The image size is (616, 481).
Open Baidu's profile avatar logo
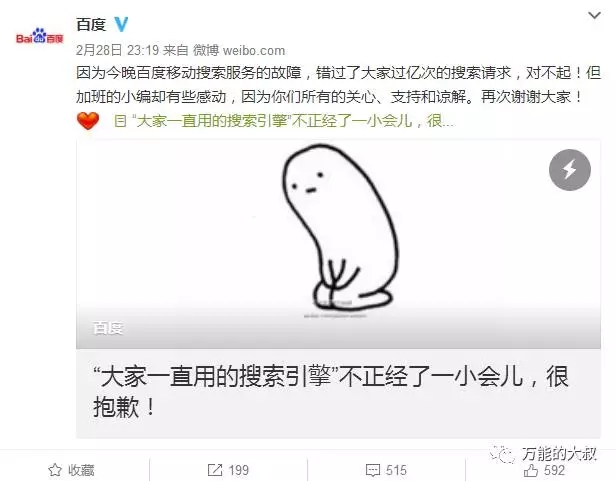[39, 36]
